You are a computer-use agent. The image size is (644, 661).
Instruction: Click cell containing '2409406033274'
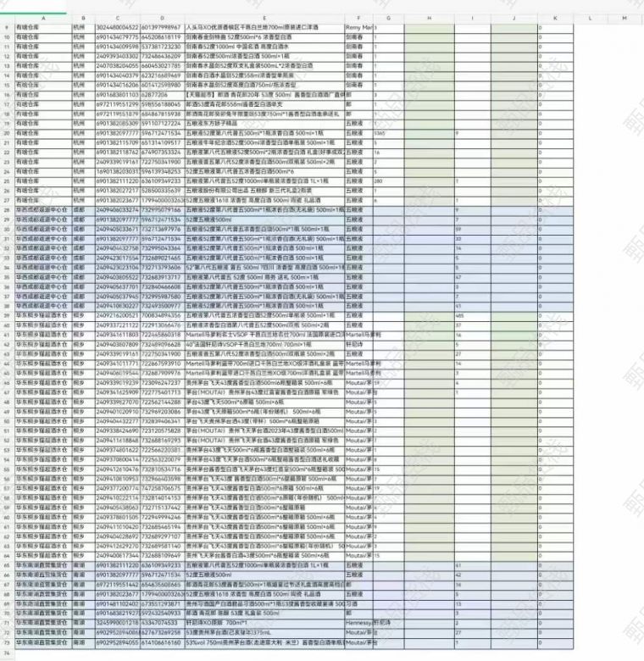tap(118, 210)
